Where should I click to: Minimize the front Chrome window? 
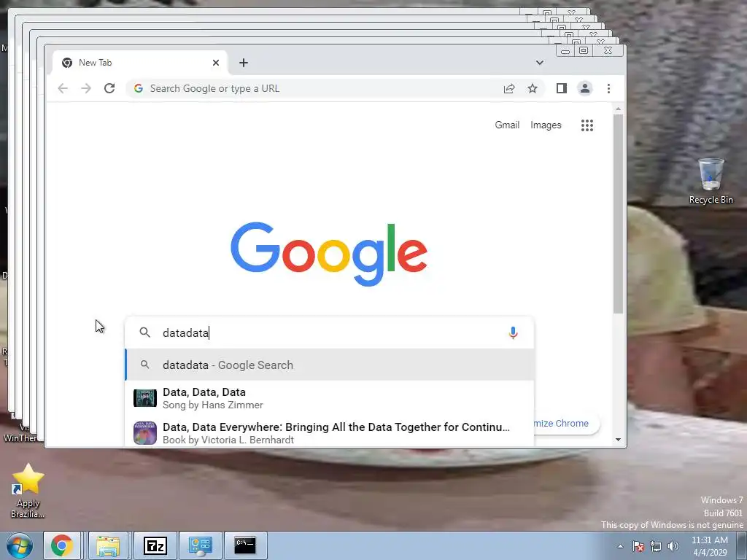(x=565, y=50)
